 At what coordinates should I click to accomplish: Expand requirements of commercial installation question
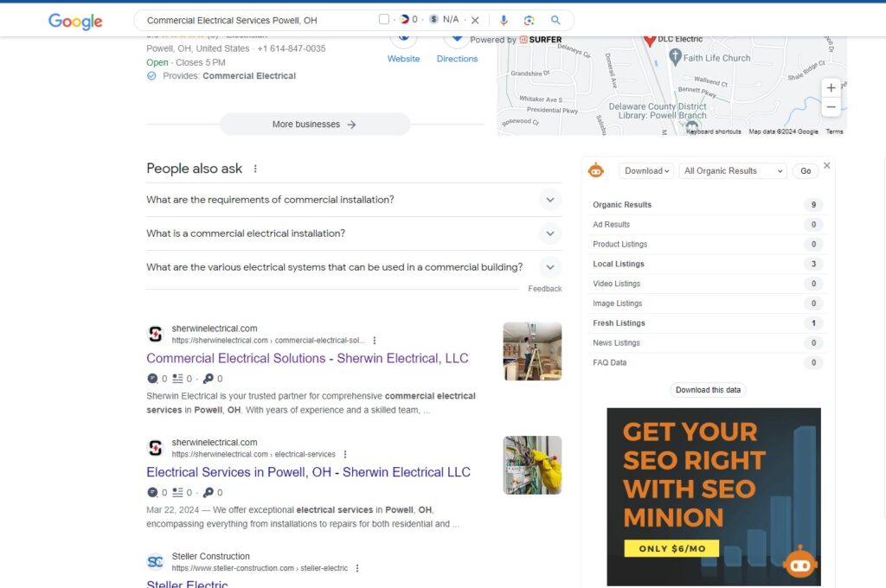click(x=354, y=200)
